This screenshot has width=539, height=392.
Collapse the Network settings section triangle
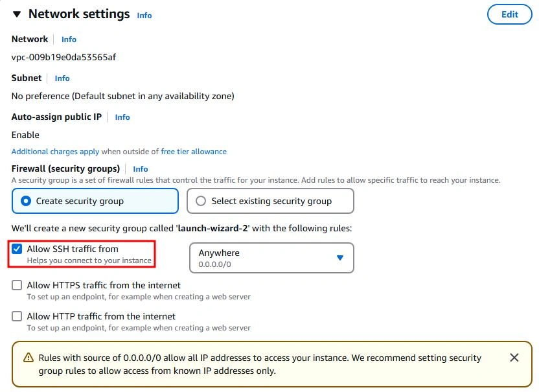(16, 14)
